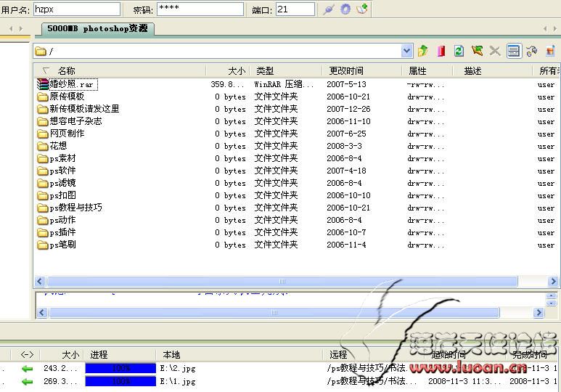Screen dimensions: 561x392
Task: Click the 359.8... size of 婚纱照.rar
Action: pyautogui.click(x=228, y=84)
